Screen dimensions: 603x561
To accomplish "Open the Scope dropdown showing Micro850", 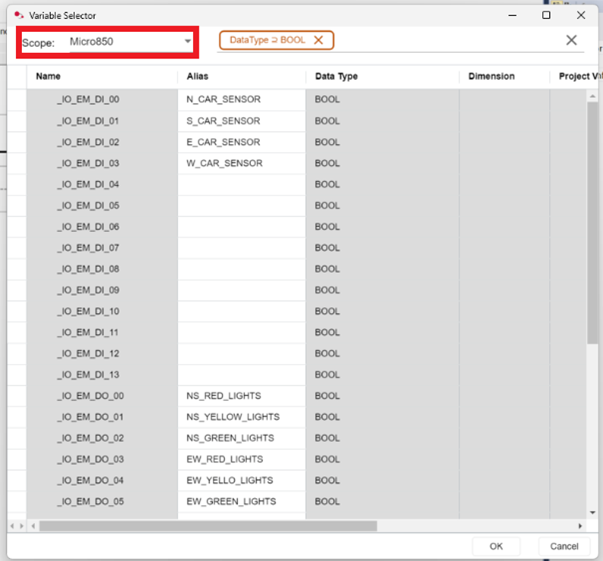I will click(188, 42).
